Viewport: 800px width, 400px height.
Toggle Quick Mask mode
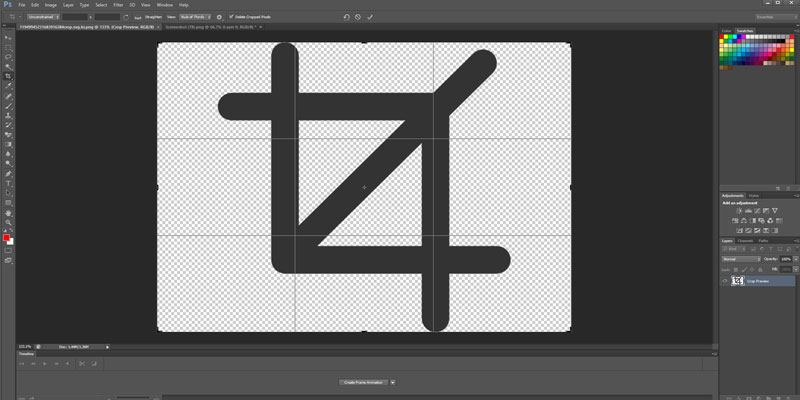coord(8,251)
